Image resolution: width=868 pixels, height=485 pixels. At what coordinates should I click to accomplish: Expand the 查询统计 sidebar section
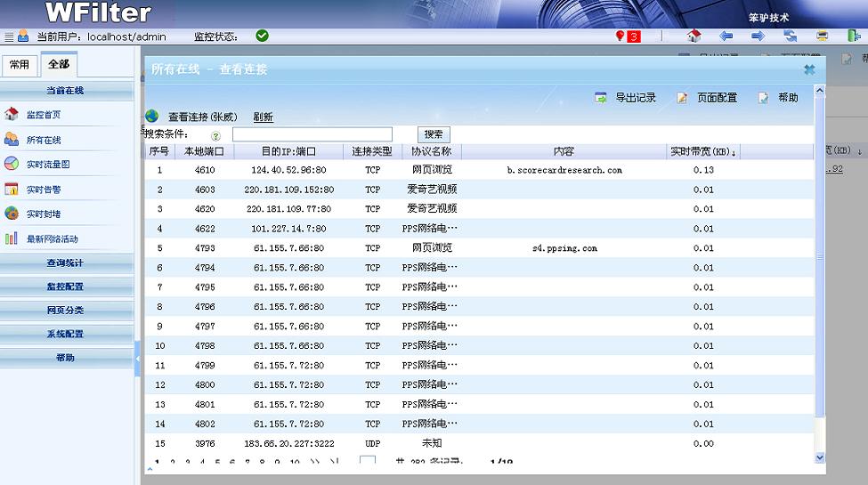click(x=66, y=263)
